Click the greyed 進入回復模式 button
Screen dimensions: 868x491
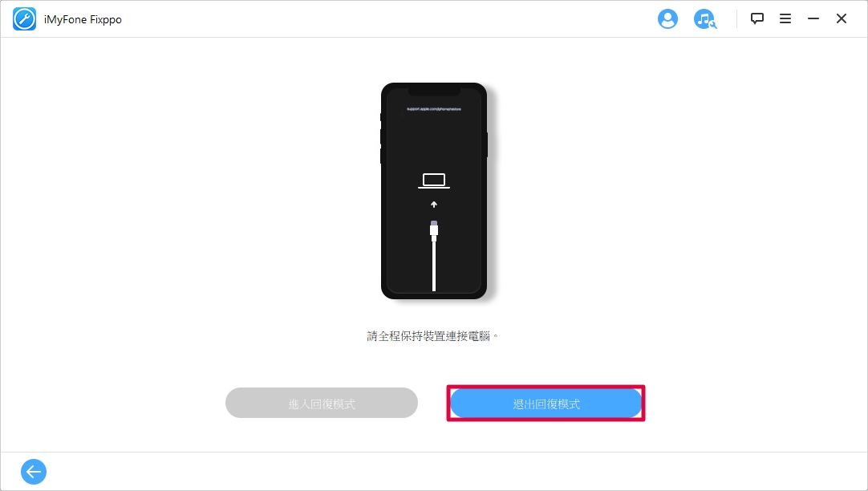(x=322, y=403)
